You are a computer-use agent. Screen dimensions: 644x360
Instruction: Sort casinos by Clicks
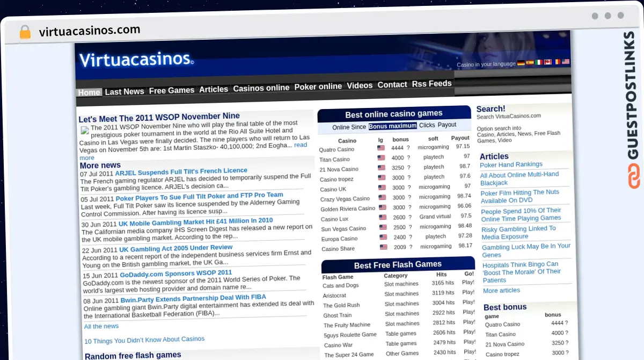(427, 125)
